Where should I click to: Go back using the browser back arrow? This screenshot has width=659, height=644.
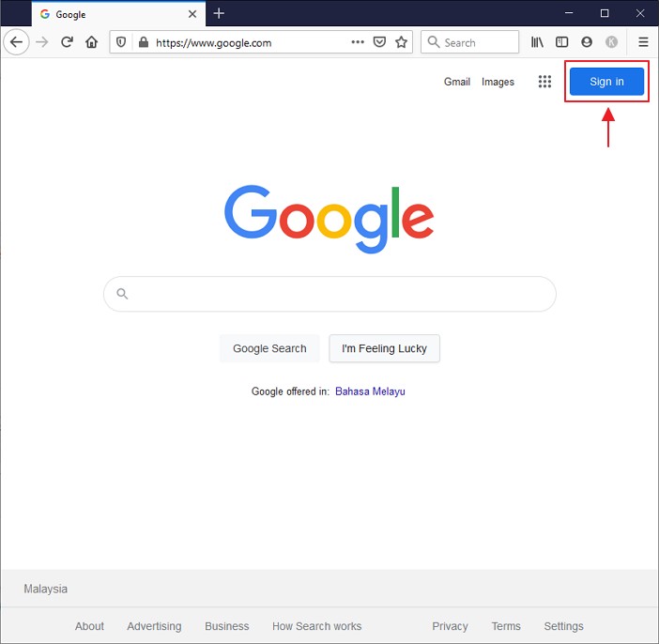[x=16, y=42]
